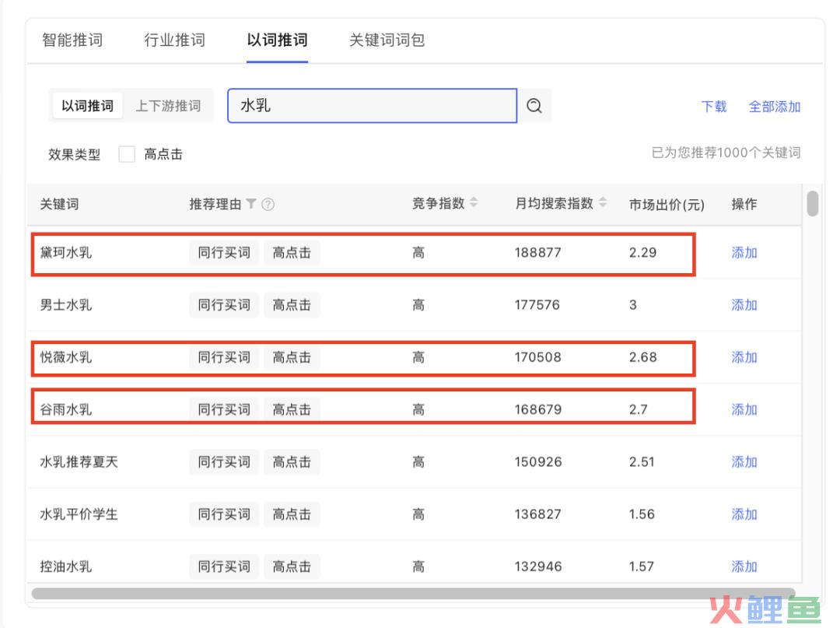
Task: Click the 下载 link
Action: (714, 107)
